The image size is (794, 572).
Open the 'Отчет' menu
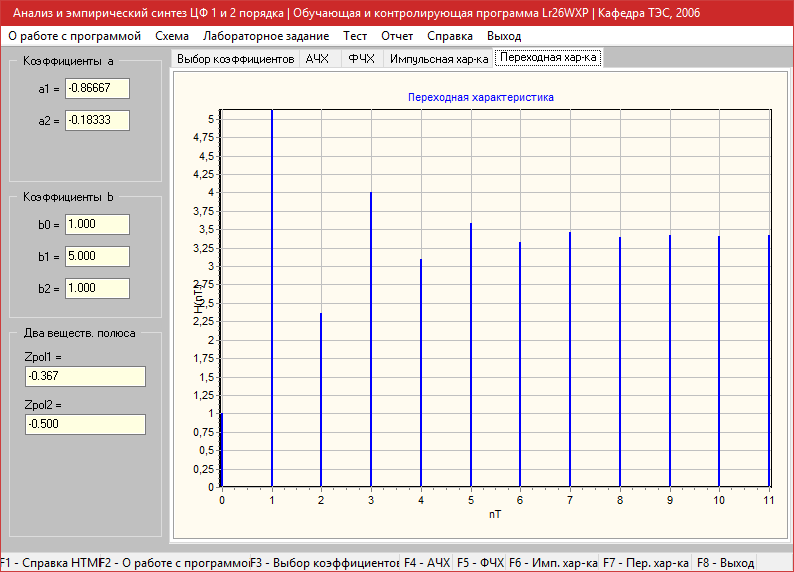click(397, 36)
